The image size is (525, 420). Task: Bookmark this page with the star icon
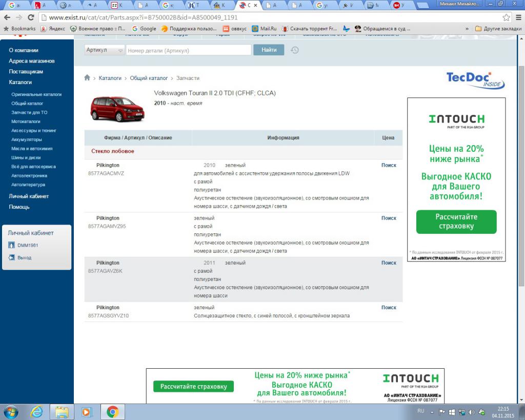click(506, 17)
